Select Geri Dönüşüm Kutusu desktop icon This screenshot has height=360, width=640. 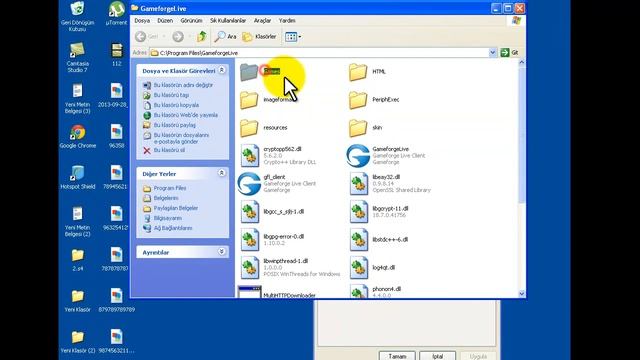point(78,16)
